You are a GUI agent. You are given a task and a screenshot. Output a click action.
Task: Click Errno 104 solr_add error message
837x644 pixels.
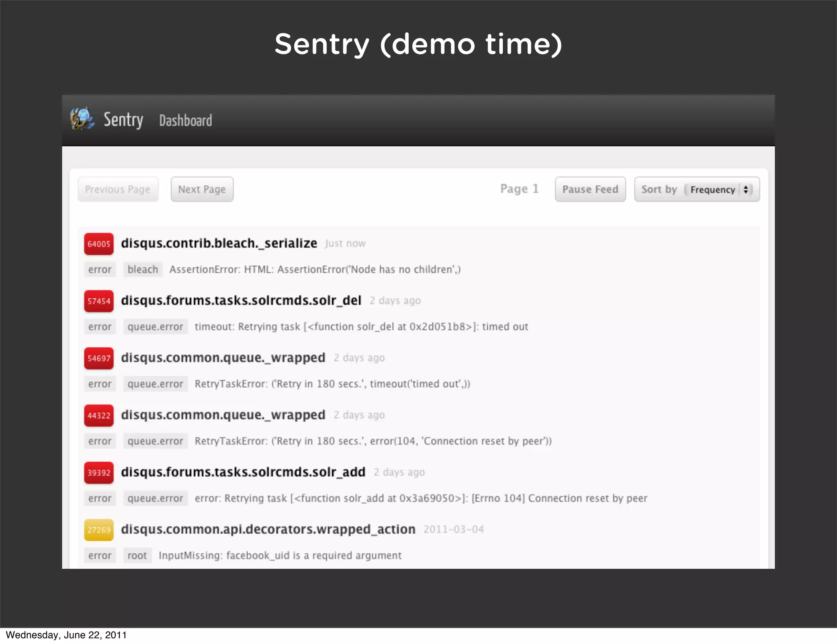tap(421, 498)
